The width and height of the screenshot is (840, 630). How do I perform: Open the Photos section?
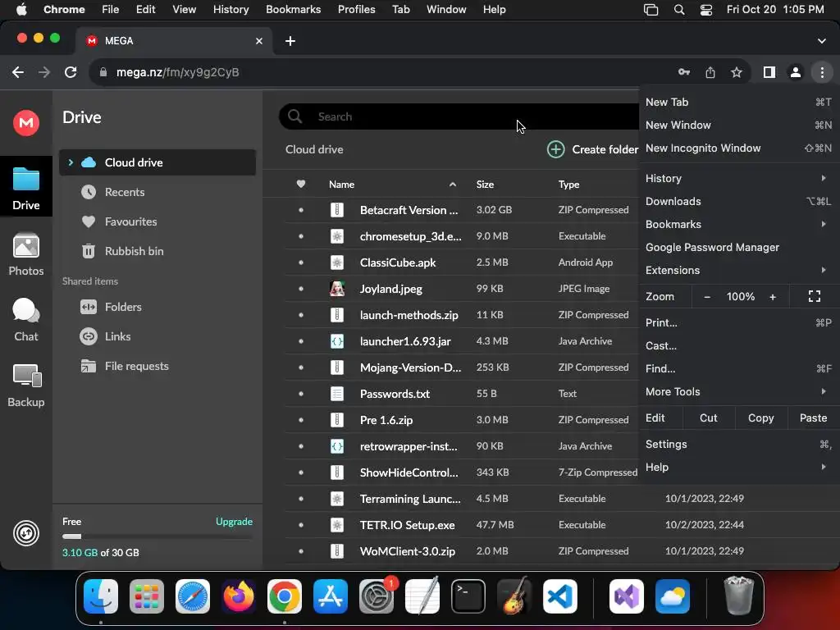click(26, 254)
